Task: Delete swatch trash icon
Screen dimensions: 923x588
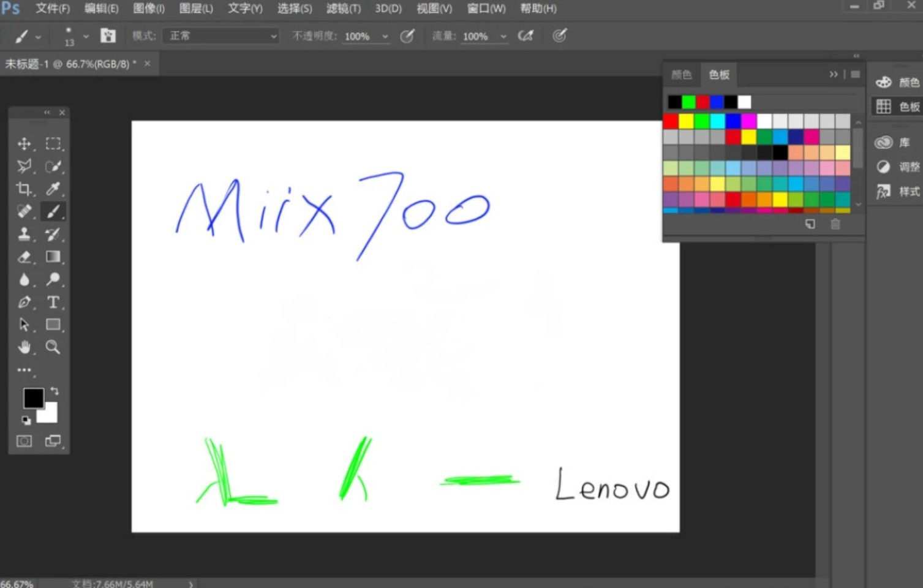Action: point(835,224)
